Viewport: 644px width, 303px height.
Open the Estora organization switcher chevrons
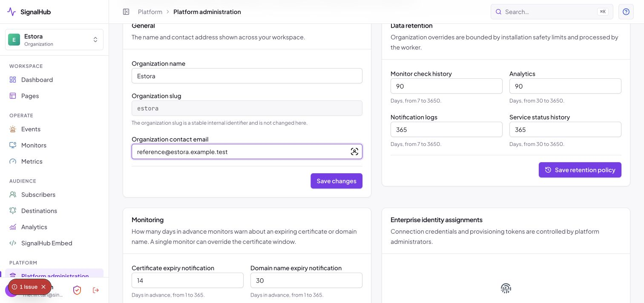(x=95, y=40)
